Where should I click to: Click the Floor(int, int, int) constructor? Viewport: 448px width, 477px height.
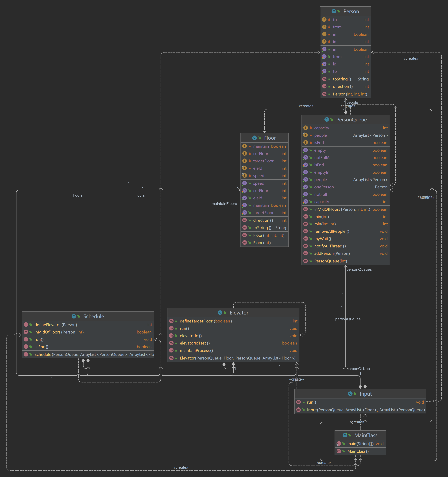coord(265,235)
